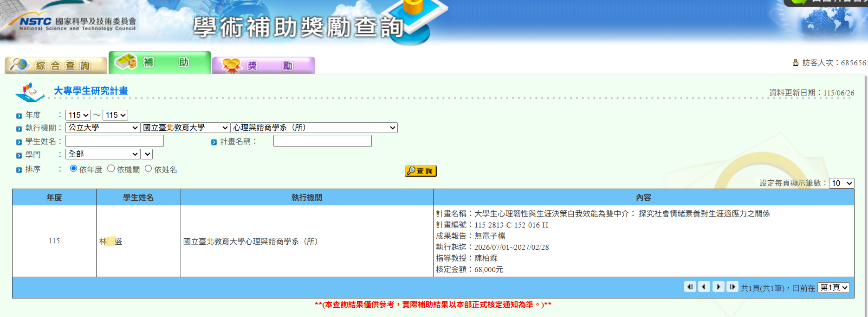Go to the next results page

(x=718, y=287)
